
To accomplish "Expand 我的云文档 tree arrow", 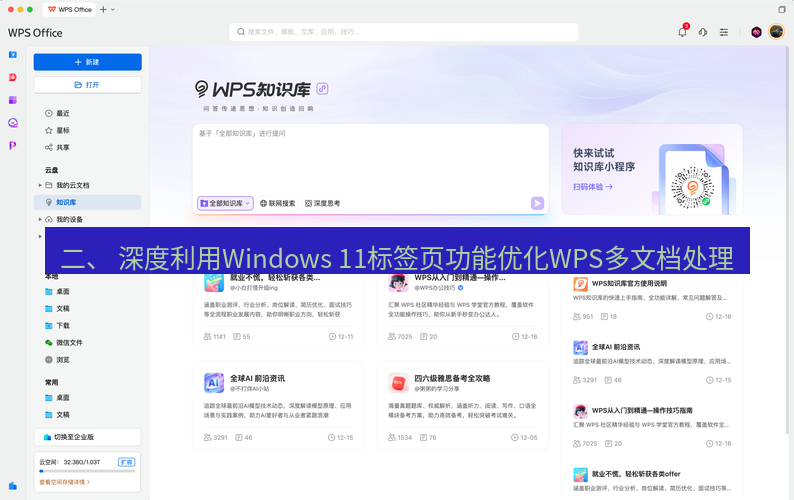I will (40, 185).
